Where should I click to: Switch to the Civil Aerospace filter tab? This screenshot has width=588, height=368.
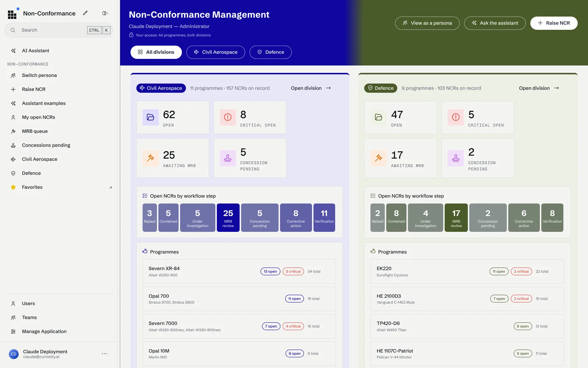(216, 52)
